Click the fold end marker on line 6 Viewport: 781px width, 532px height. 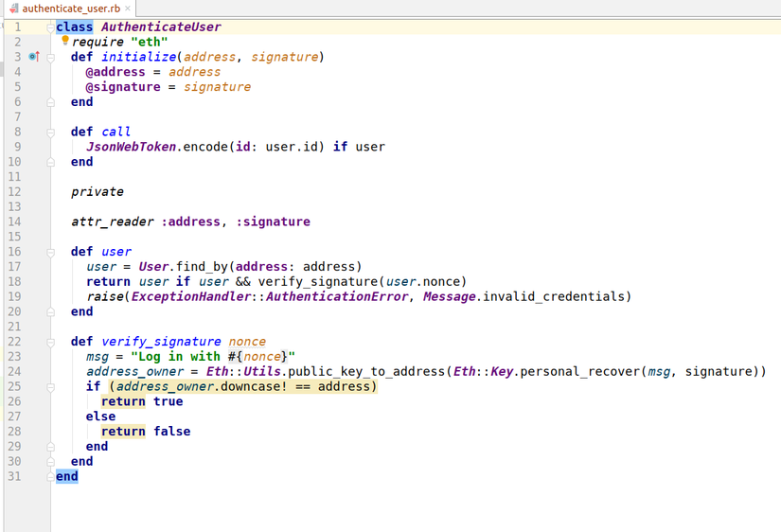coord(50,102)
